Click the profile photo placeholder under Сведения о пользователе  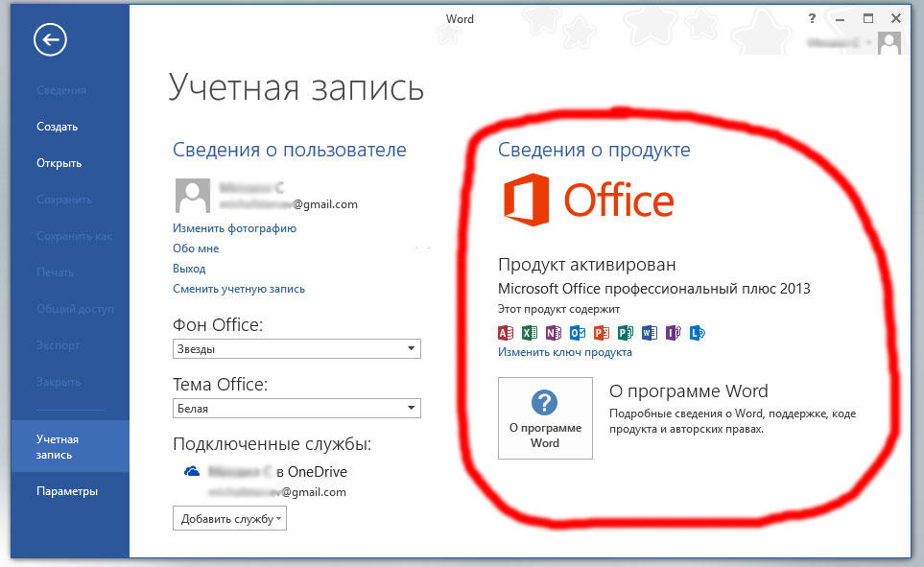pos(193,196)
